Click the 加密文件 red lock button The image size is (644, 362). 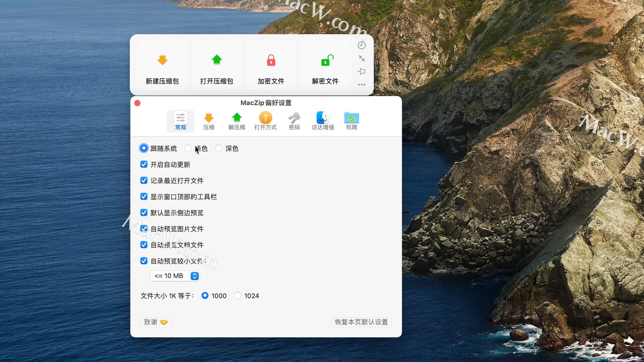[x=271, y=65]
